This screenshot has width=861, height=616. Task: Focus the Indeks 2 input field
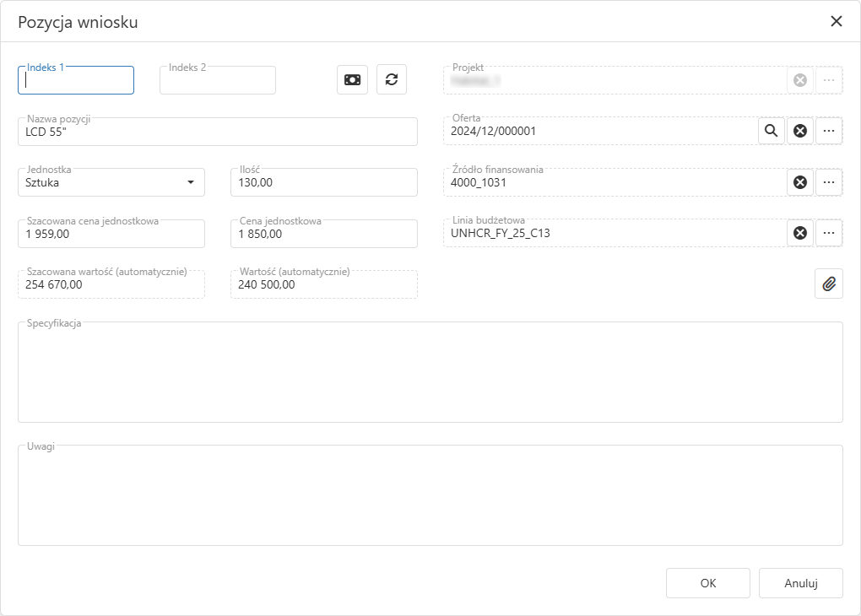[x=218, y=81]
